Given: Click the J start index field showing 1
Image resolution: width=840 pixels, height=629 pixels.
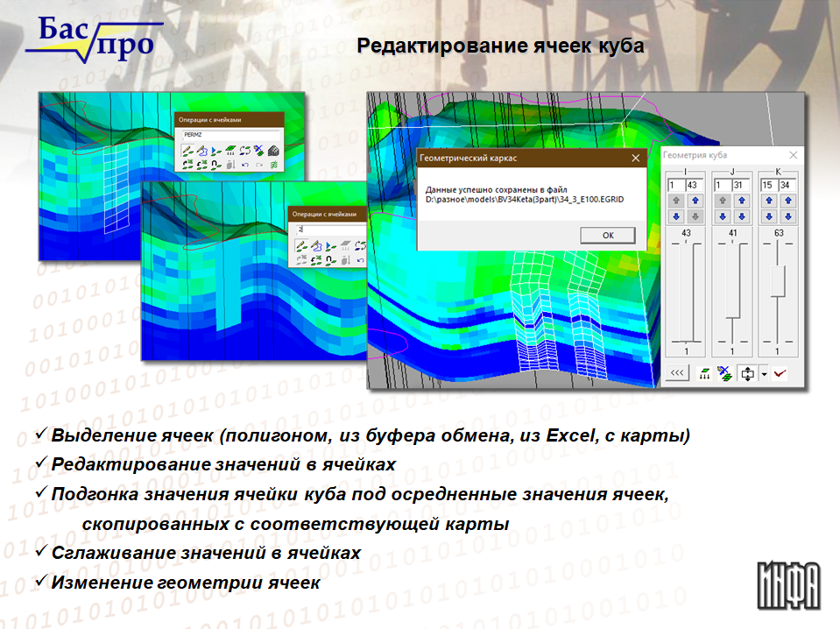Looking at the screenshot, I should point(722,185).
